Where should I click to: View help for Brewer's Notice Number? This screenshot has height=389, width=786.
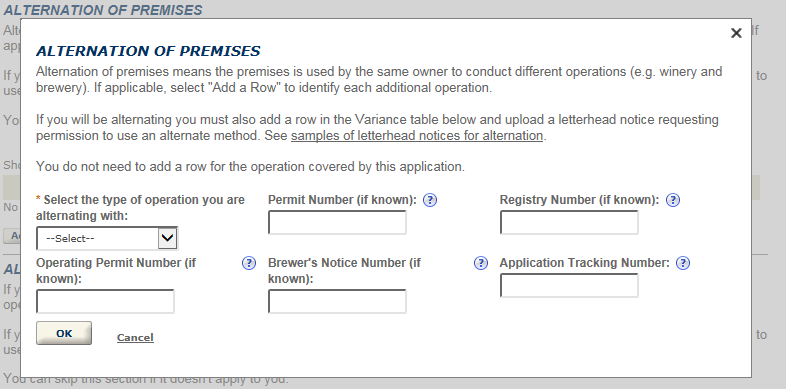pos(480,263)
